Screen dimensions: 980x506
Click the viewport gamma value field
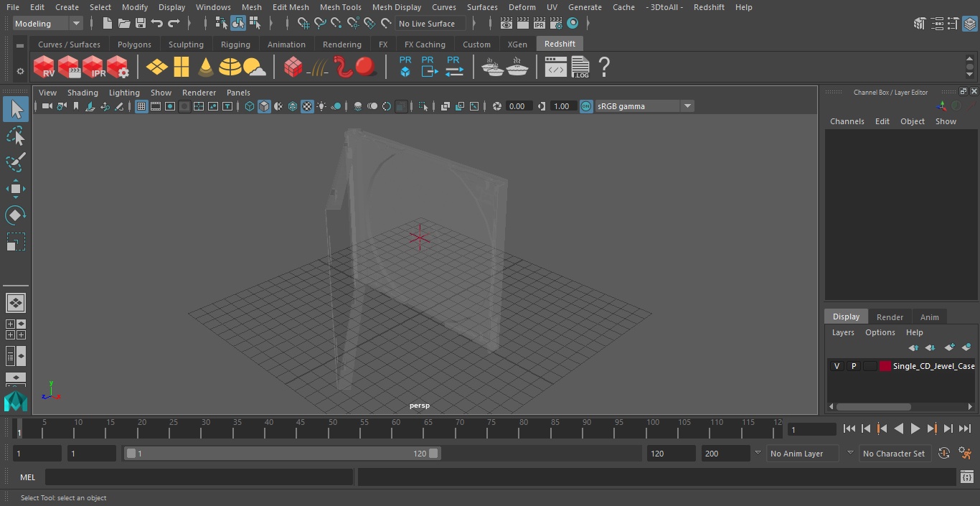point(561,106)
